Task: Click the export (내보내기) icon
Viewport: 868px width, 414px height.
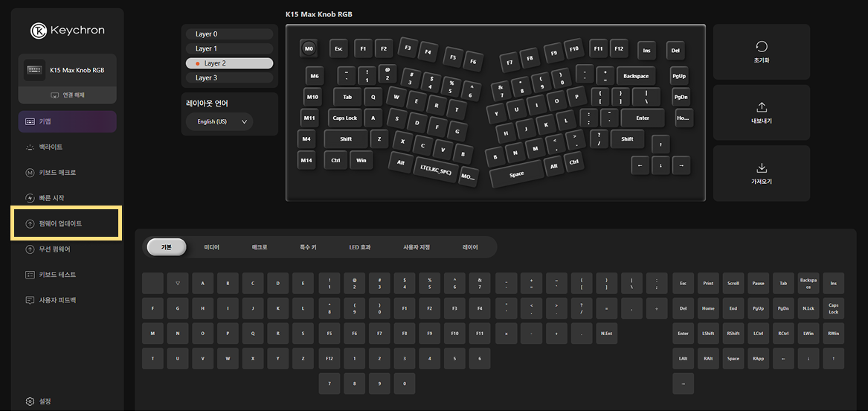Action: click(x=761, y=107)
